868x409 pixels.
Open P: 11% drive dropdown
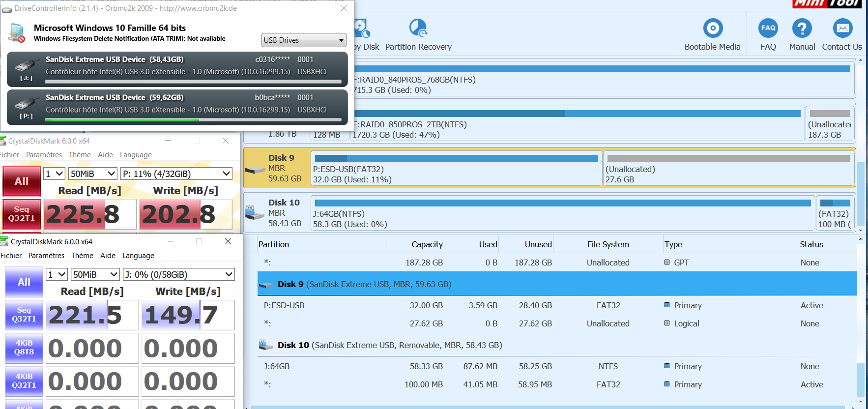176,174
